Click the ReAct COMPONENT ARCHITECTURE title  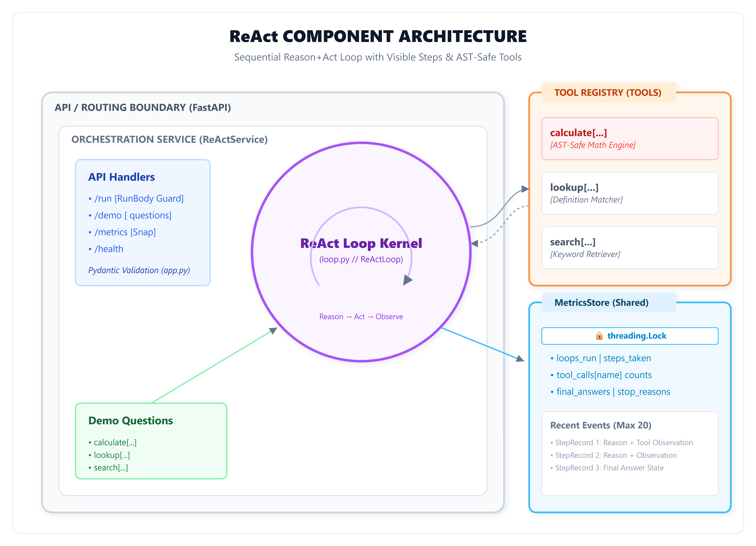(x=378, y=36)
